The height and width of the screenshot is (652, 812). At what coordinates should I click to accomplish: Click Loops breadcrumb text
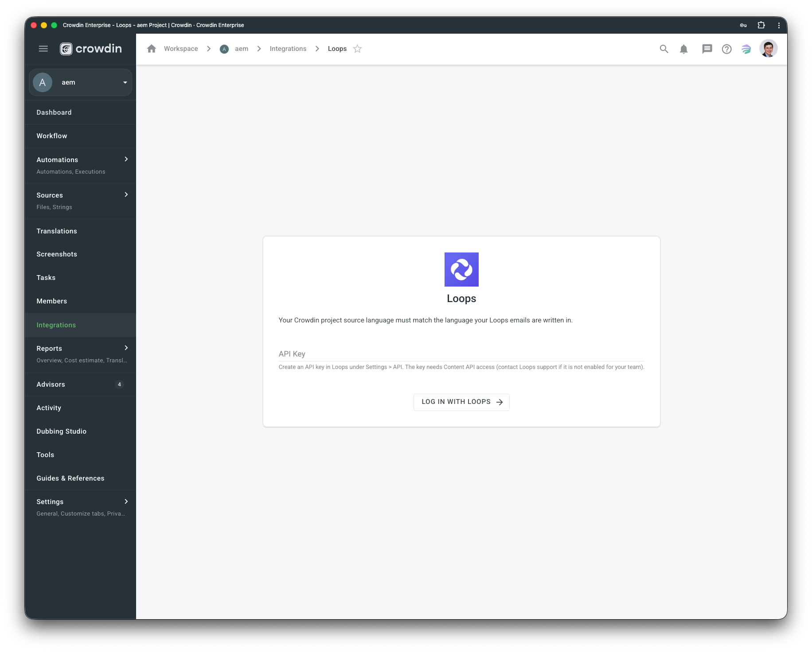[x=337, y=49]
